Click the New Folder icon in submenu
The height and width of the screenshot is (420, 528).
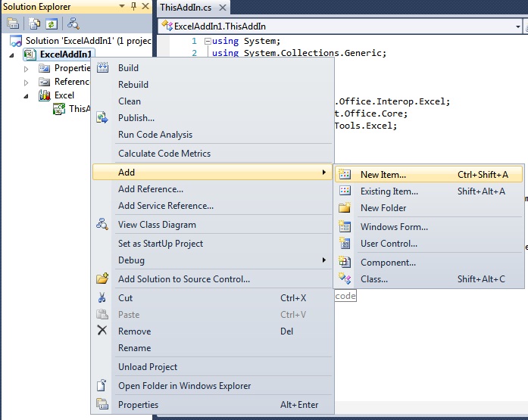pyautogui.click(x=345, y=207)
